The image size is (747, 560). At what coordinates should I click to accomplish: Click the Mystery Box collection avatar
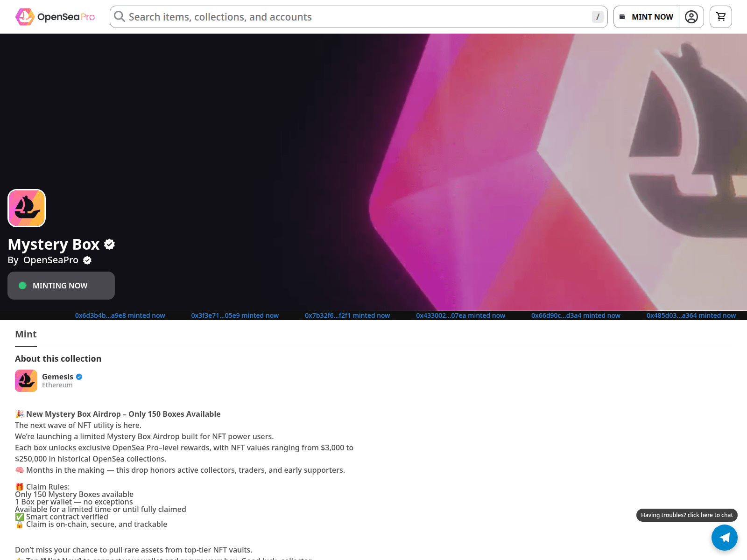click(27, 208)
